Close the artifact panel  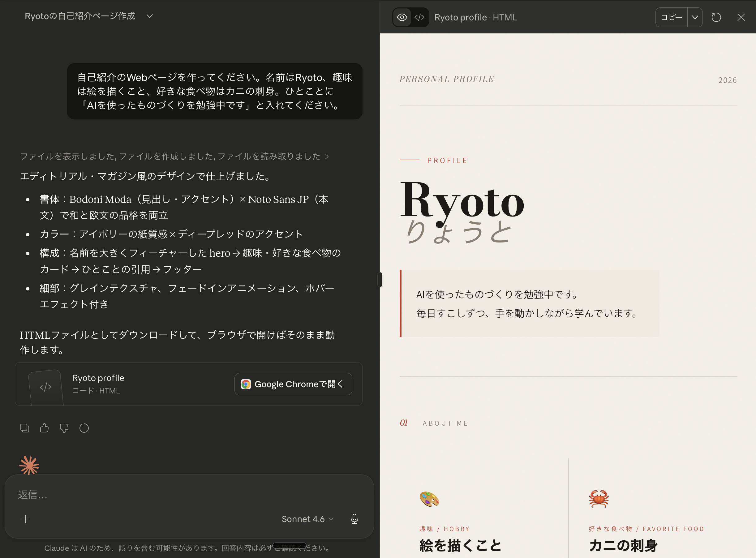click(741, 17)
